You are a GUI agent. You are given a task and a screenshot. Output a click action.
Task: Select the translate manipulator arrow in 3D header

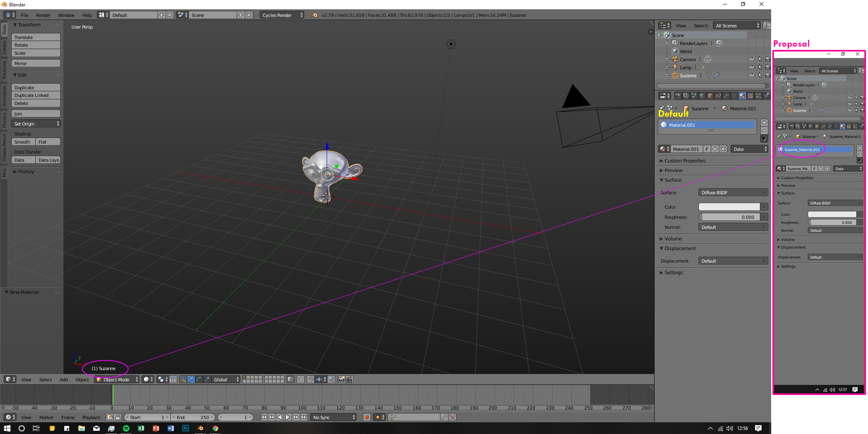click(x=191, y=379)
